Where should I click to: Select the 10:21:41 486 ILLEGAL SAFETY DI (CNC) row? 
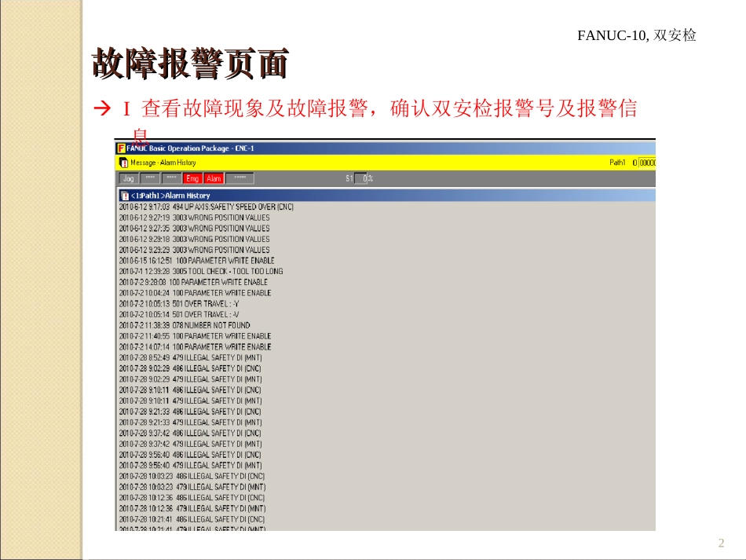[192, 520]
